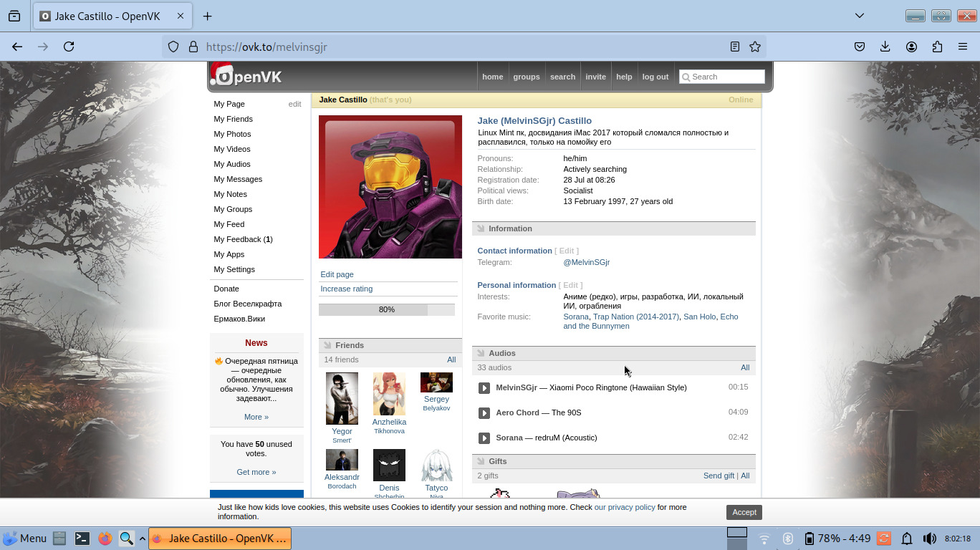Go to home in OpenVK header

pos(493,77)
